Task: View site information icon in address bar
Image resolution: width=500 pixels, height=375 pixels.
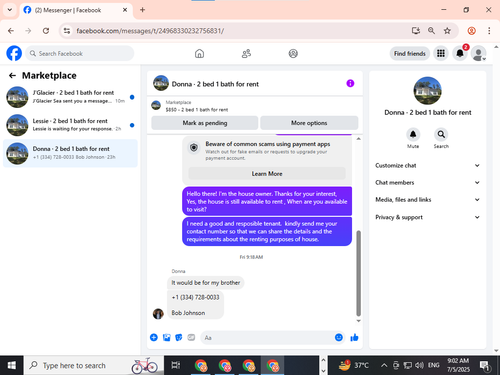Action: pyautogui.click(x=67, y=31)
